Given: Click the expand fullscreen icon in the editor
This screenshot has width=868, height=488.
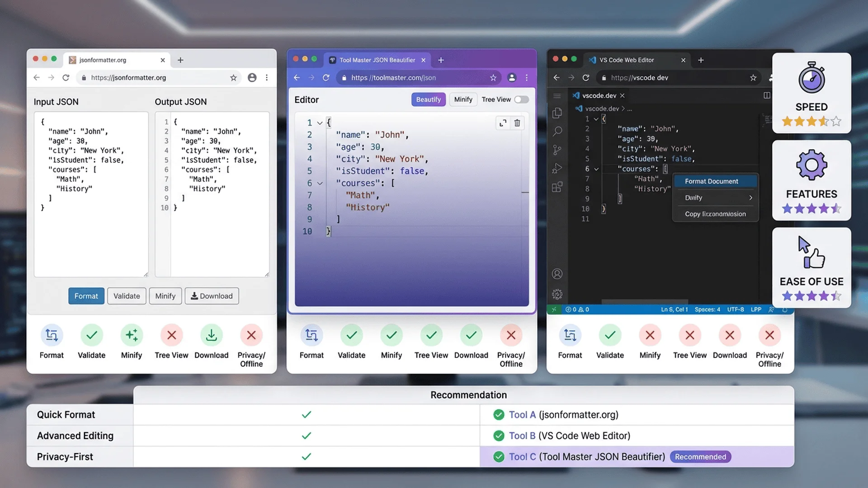Looking at the screenshot, I should pyautogui.click(x=503, y=123).
